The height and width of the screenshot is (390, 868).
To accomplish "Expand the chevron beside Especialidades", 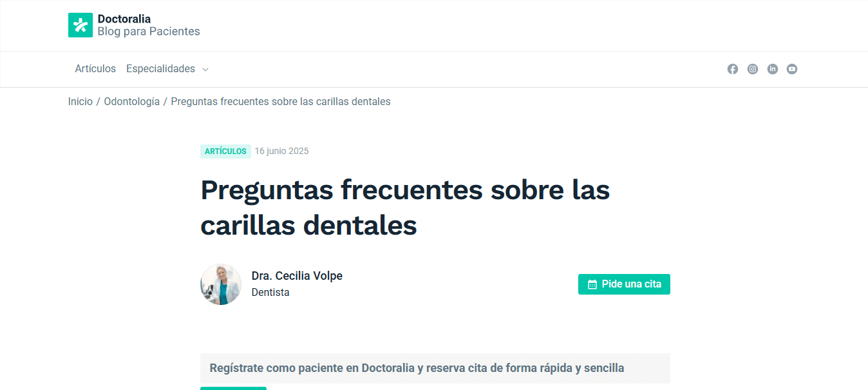I will (x=205, y=70).
